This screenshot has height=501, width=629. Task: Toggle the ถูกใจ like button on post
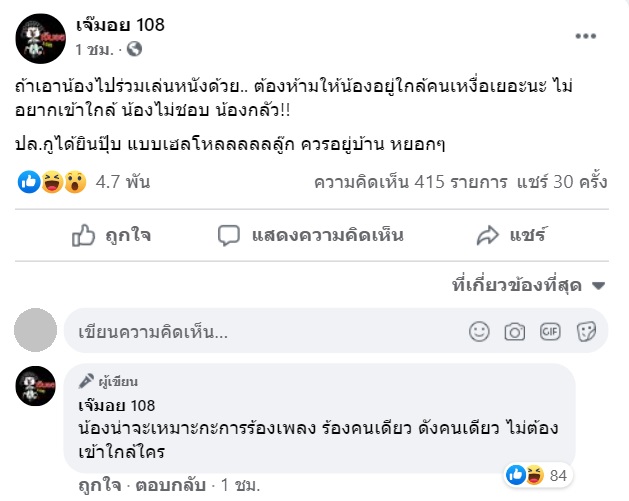coord(112,236)
